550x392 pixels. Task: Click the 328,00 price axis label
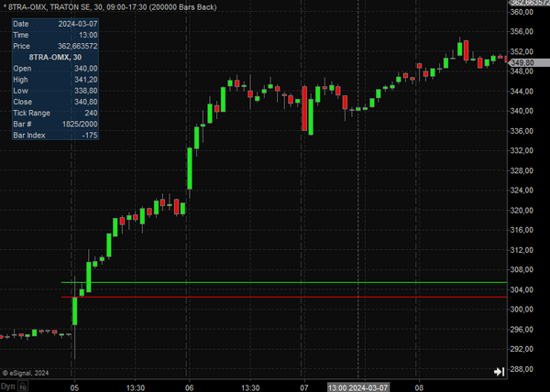(x=522, y=170)
